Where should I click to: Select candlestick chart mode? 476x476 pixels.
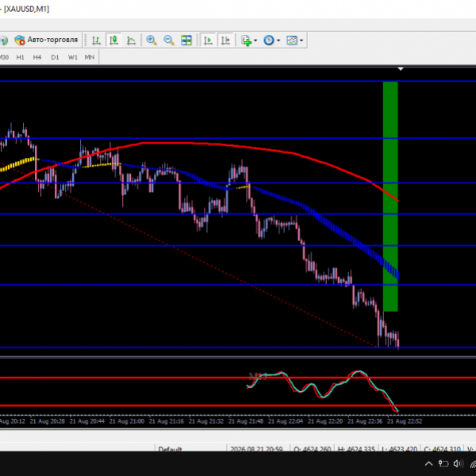pos(113,40)
